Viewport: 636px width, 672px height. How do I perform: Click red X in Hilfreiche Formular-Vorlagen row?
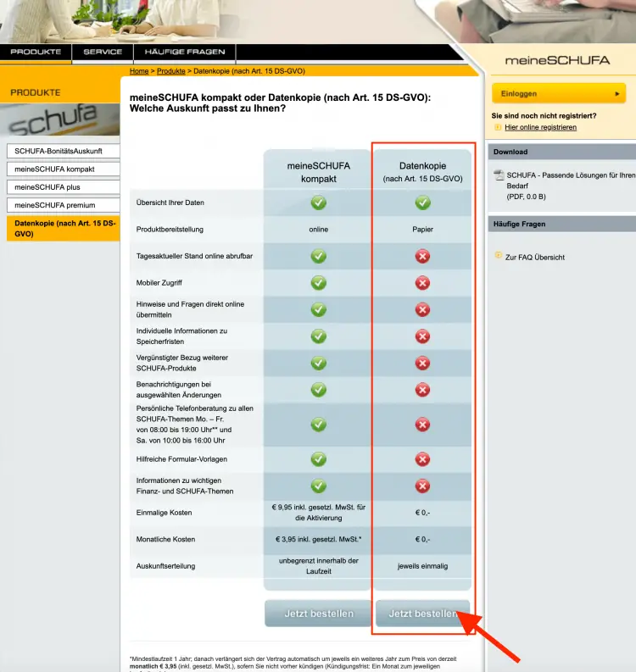(x=422, y=459)
